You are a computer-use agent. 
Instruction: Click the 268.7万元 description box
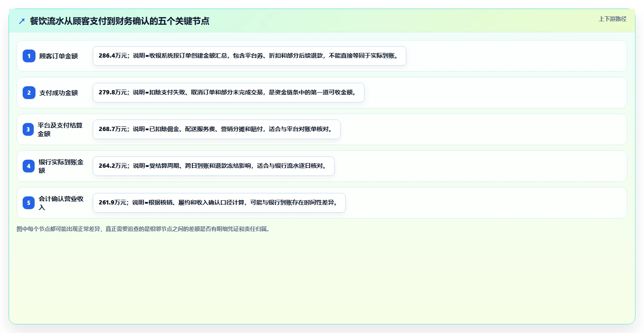pyautogui.click(x=216, y=129)
